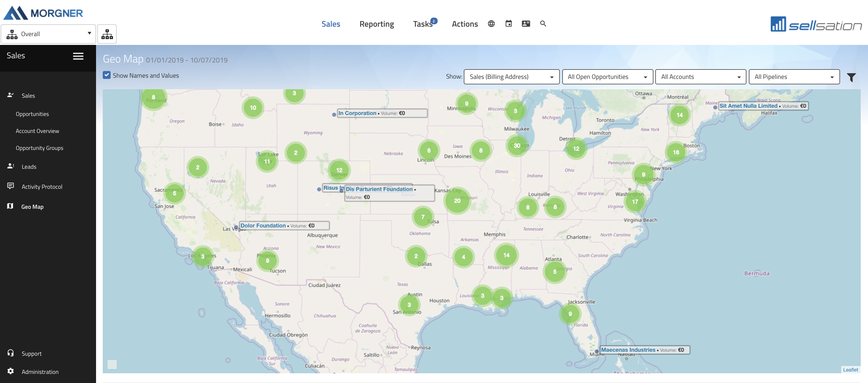Open search with magnifier icon
The width and height of the screenshot is (868, 383).
tap(543, 24)
